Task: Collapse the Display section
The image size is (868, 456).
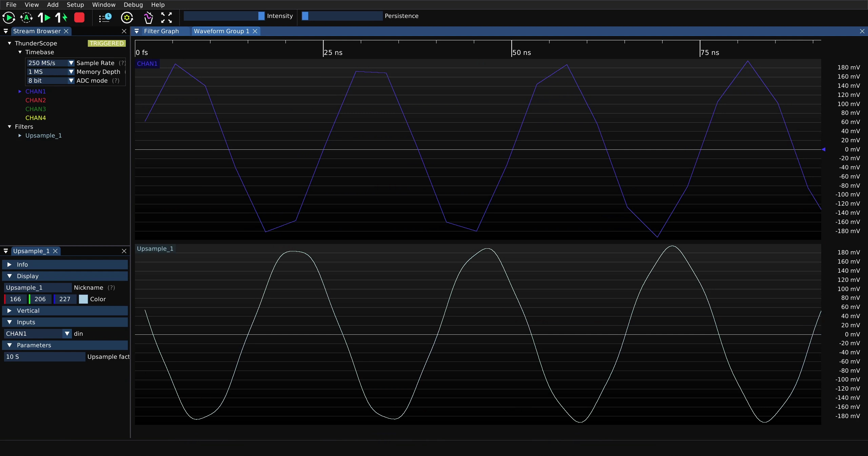Action: click(x=65, y=276)
